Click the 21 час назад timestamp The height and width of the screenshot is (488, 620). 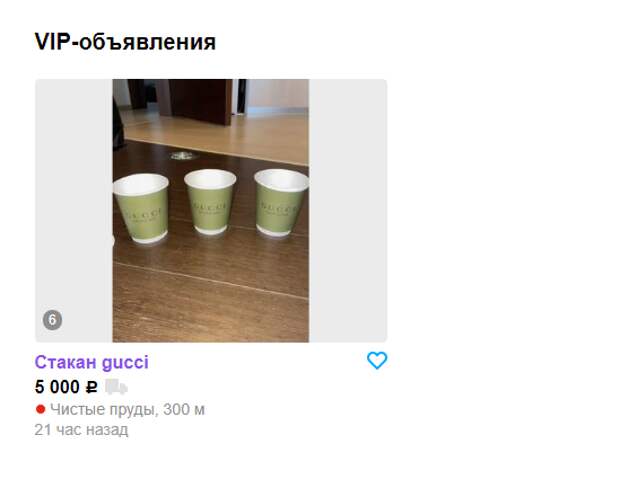pyautogui.click(x=81, y=430)
